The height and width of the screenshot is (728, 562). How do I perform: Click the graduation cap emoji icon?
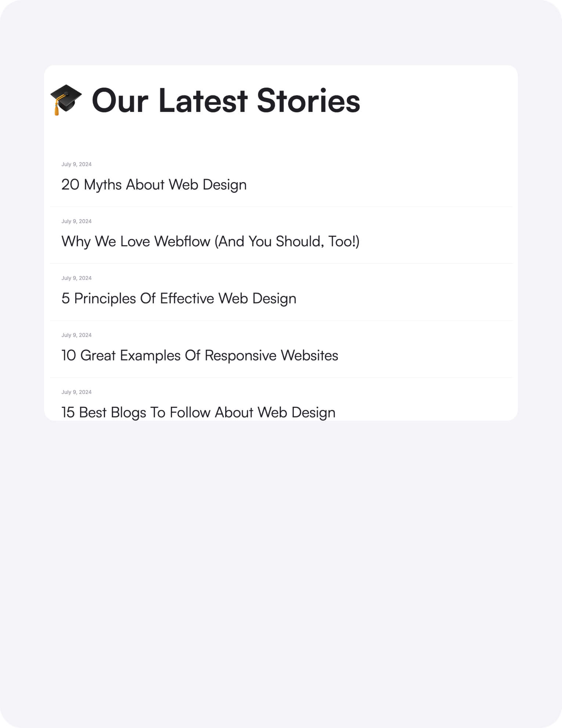66,100
